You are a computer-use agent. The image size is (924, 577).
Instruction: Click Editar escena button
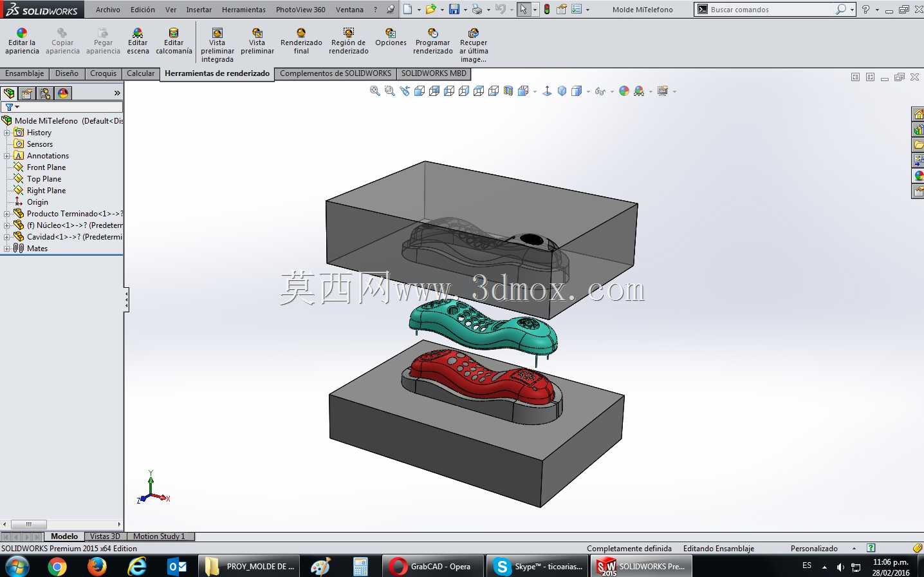point(138,41)
